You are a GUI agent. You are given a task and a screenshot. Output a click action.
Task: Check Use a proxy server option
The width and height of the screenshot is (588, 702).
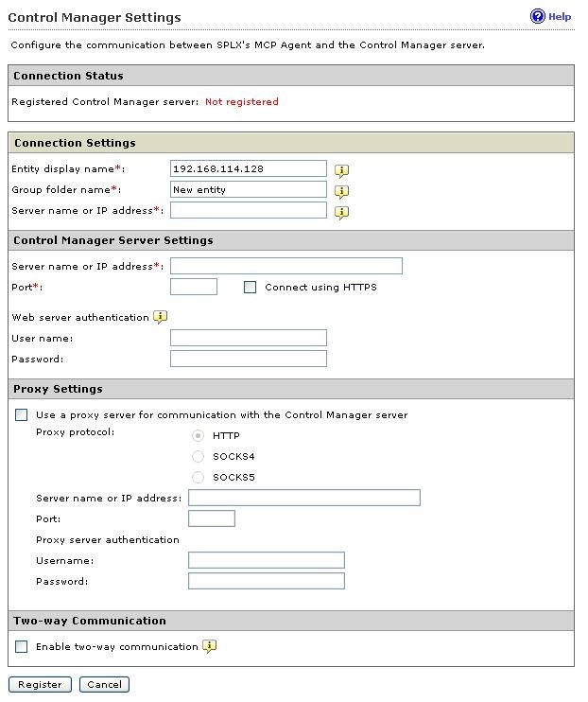pos(22,415)
